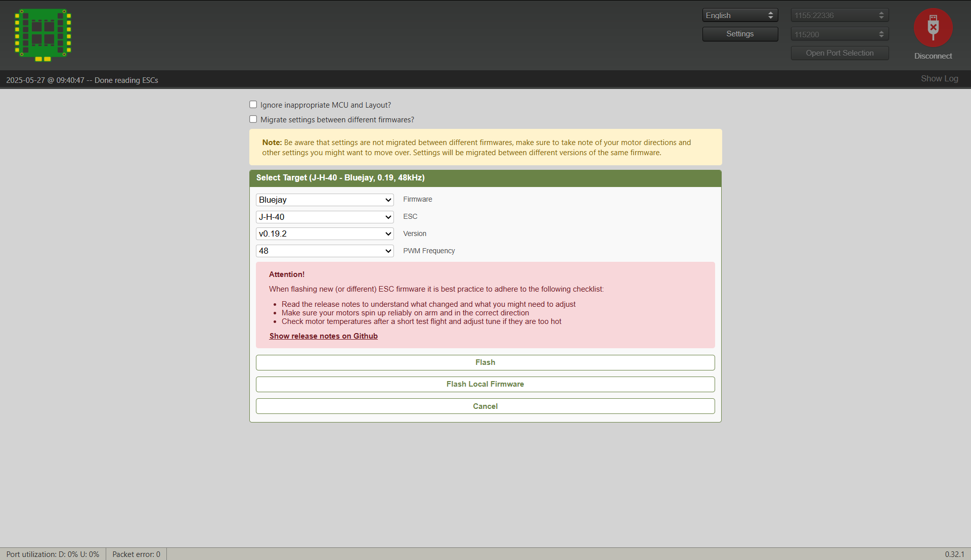Choose Flash Local Firmware
971x560 pixels.
[485, 384]
